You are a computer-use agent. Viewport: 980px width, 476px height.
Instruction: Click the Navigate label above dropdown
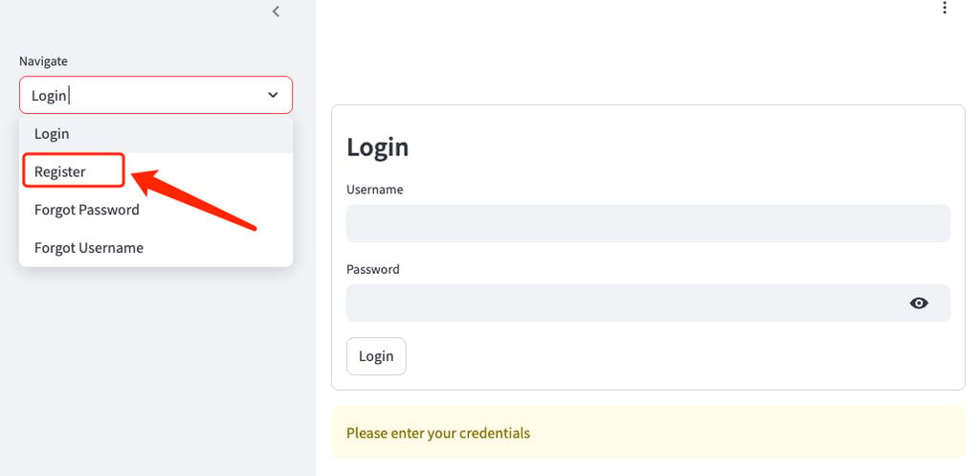[43, 61]
